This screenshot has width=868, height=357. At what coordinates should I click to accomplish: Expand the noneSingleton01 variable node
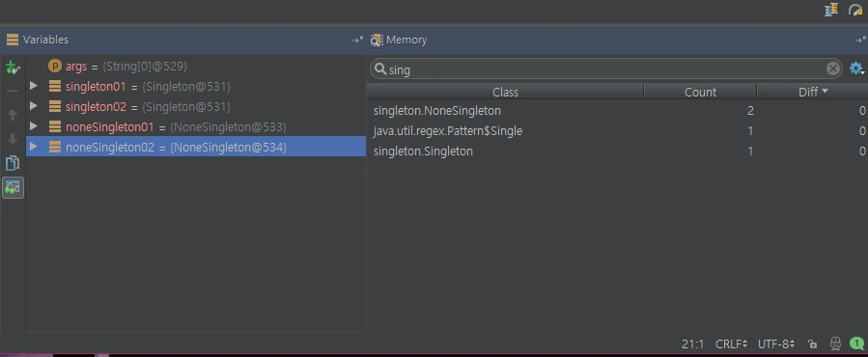[33, 126]
